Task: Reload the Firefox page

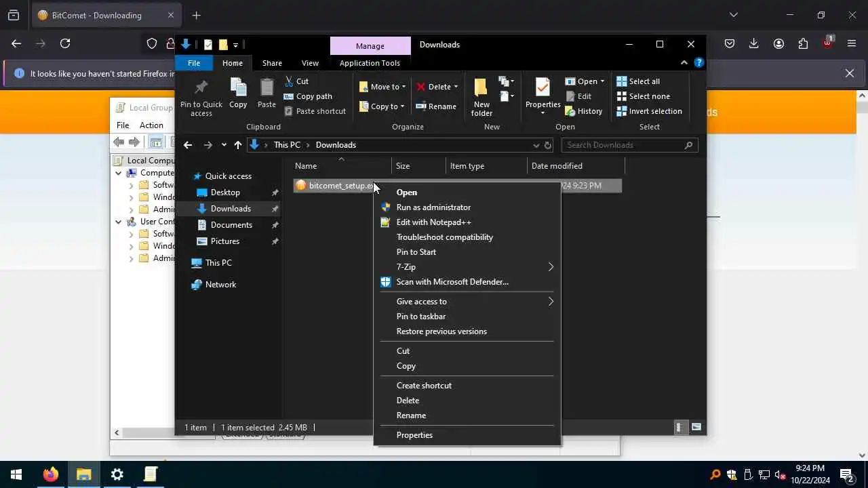Action: [65, 43]
